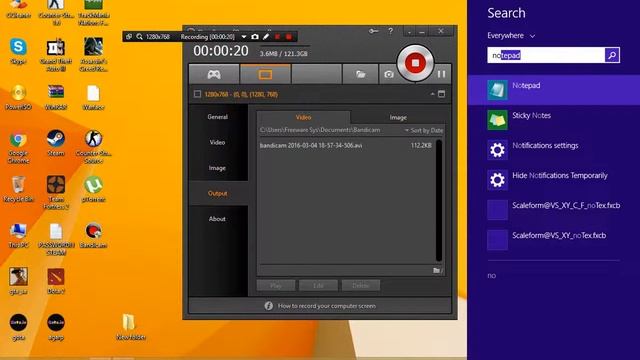Select the Bandicam desktop shortcut
Screen dimensions: 640x360
click(93, 236)
